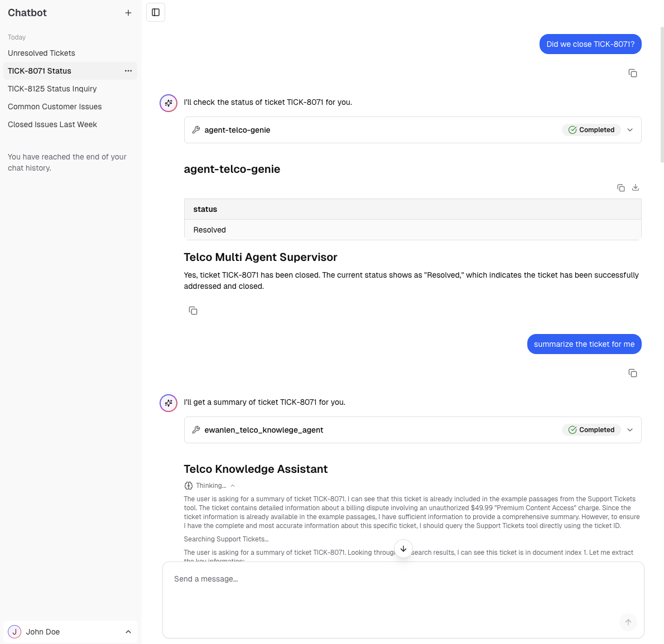Copy the agent-telco-genie table output

tap(621, 187)
